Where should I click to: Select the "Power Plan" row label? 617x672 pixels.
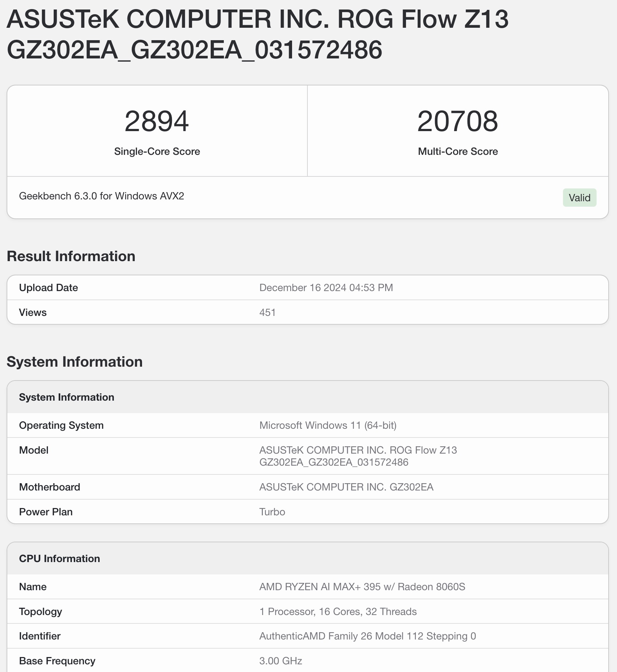[x=46, y=512]
